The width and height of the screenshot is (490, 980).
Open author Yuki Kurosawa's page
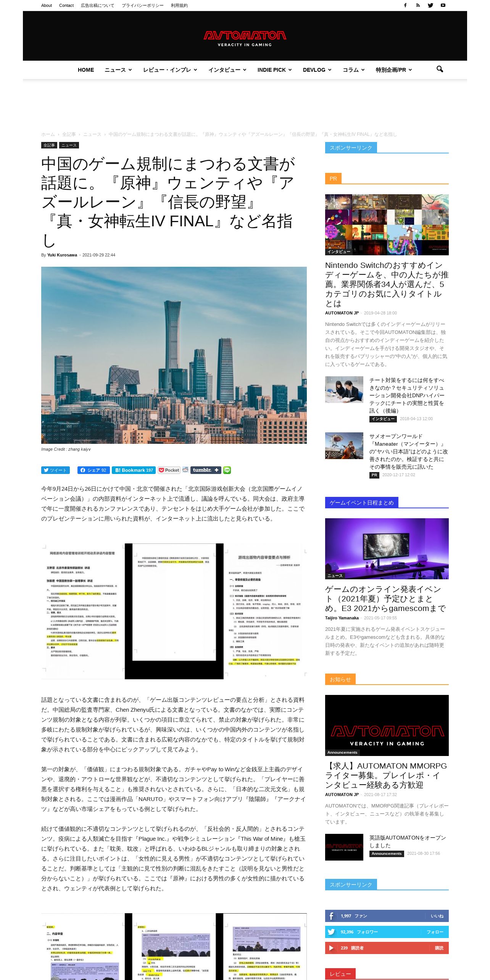tap(62, 255)
